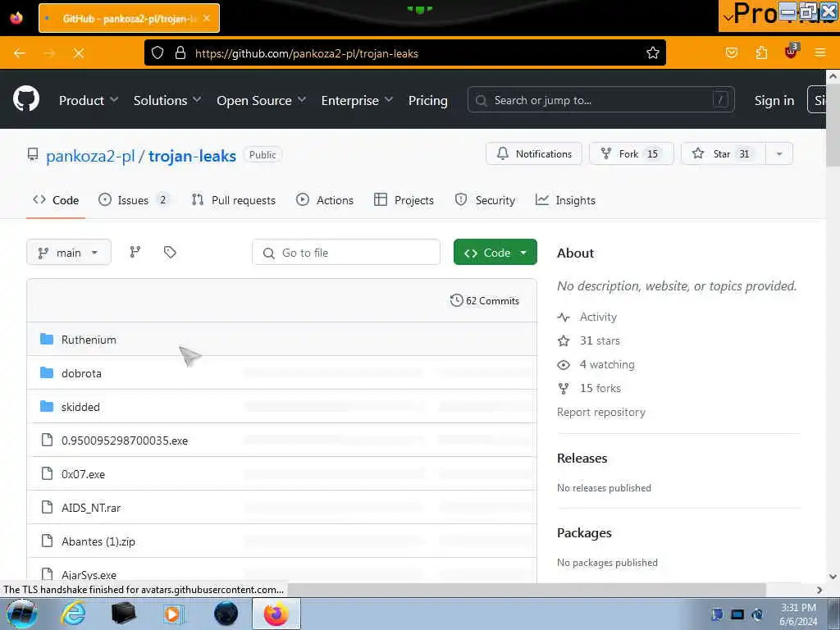840x630 pixels.
Task: Click the Pocket save icon
Action: [x=731, y=52]
